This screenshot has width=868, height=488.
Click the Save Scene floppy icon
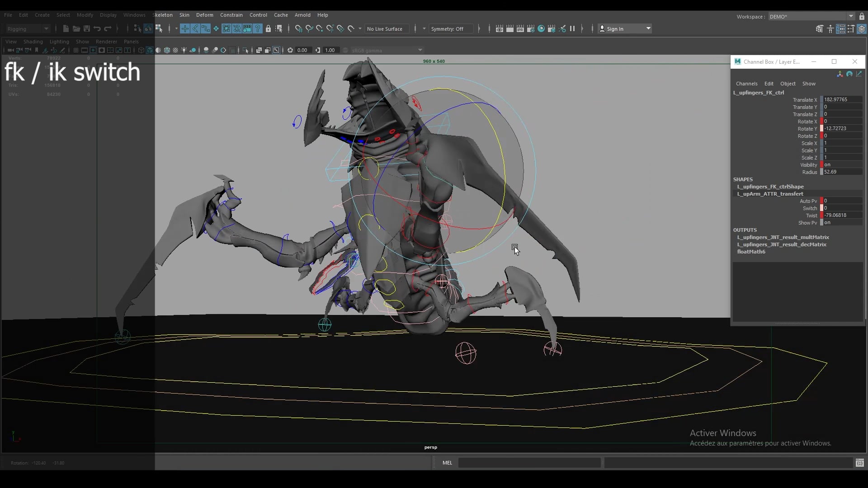[x=87, y=28]
